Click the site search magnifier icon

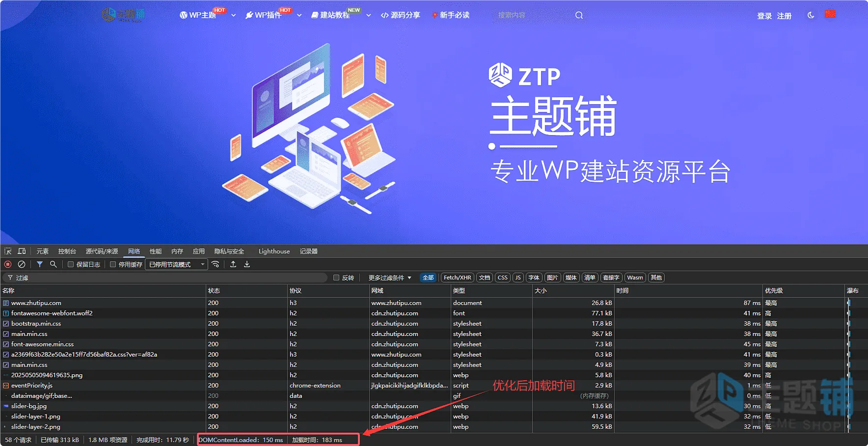[x=579, y=15]
